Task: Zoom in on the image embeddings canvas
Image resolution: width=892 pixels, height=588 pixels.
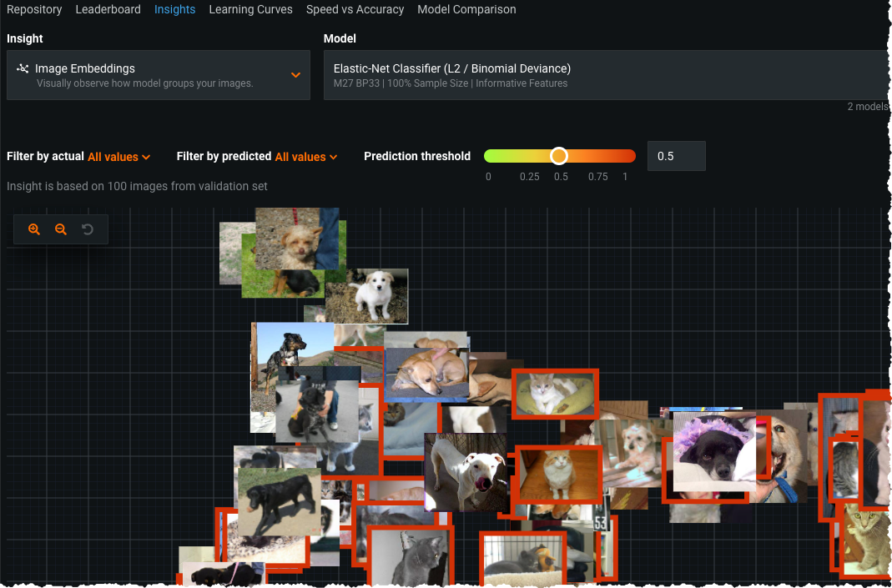Action: coord(34,229)
